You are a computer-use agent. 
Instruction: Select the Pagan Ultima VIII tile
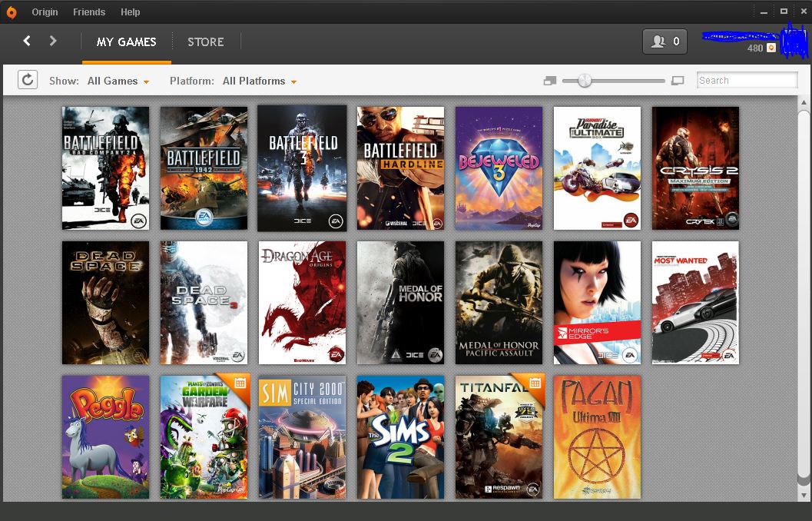click(x=597, y=437)
